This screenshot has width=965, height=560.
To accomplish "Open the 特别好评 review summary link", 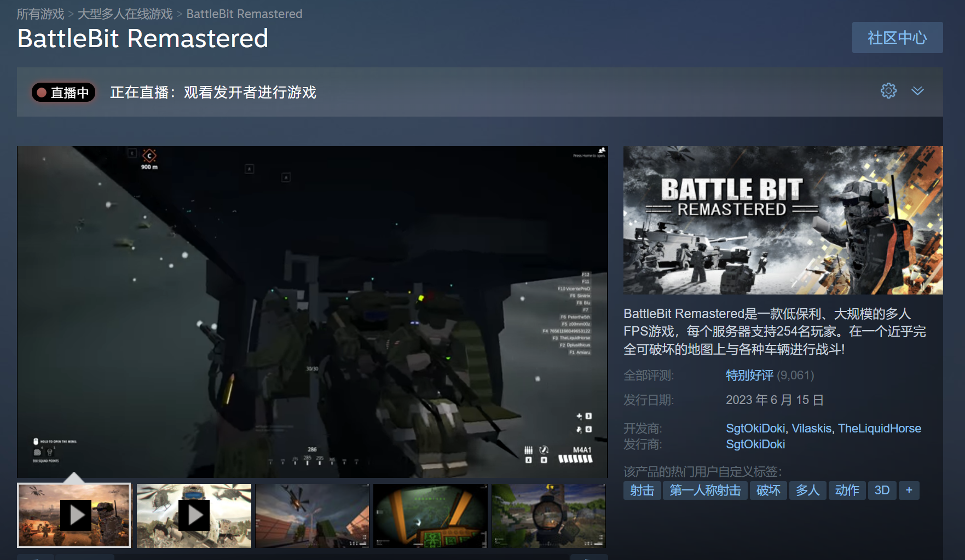I will (x=749, y=376).
